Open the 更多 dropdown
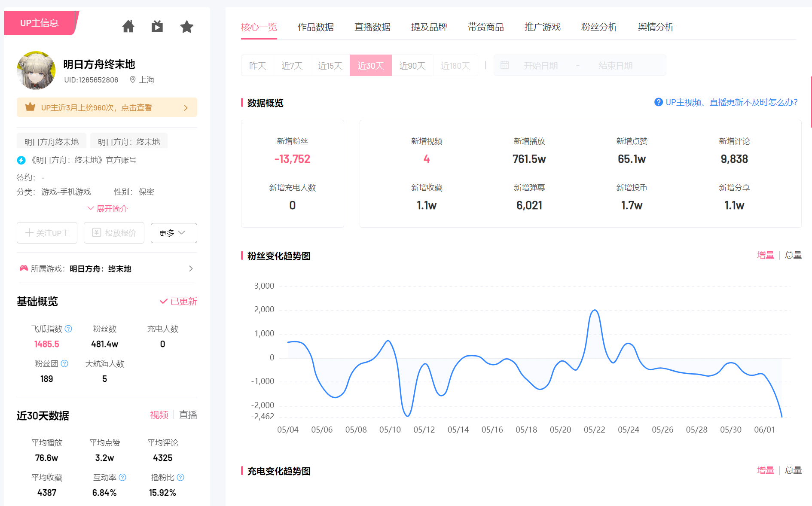Screen dimensions: 812x506 coord(174,233)
